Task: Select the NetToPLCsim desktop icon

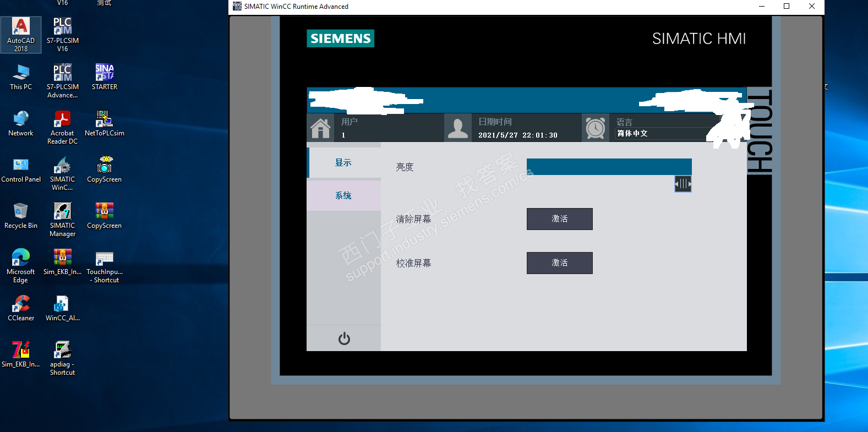Action: 105,123
